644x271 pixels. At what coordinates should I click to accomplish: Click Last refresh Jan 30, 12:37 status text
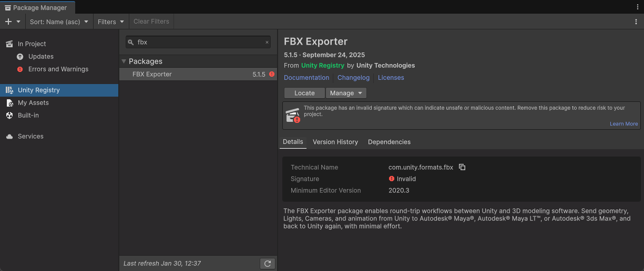[x=162, y=263]
